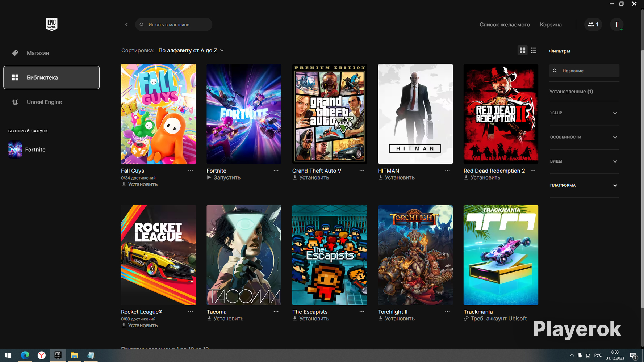The width and height of the screenshot is (644, 362).
Task: Install Rocket League
Action: [x=139, y=325]
